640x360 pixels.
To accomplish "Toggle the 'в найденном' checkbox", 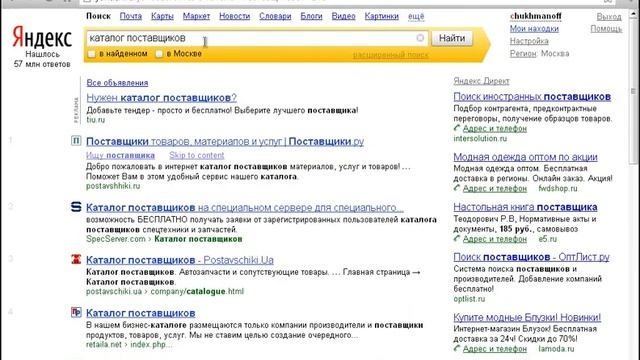I will click(x=91, y=54).
